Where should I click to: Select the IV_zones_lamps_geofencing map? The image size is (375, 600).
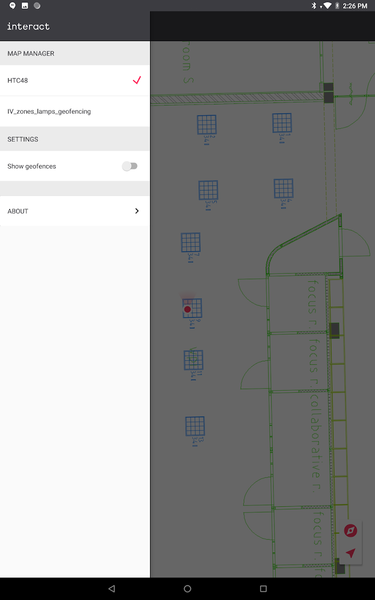coord(75,111)
